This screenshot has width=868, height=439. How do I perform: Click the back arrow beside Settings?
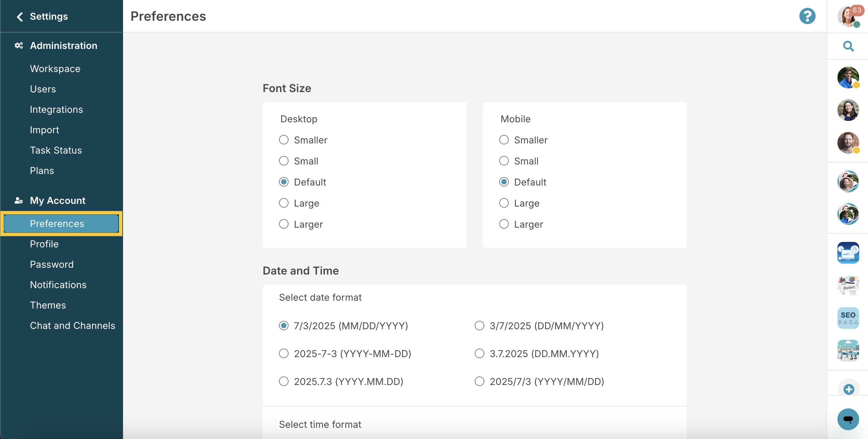click(19, 16)
